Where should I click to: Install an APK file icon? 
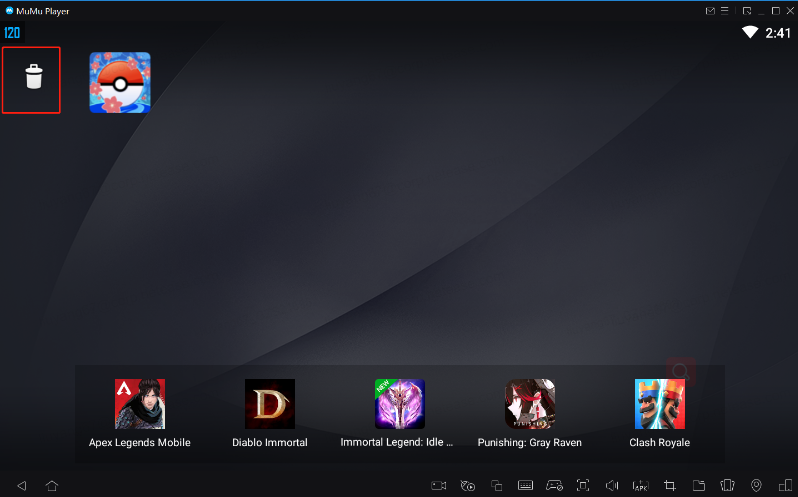coord(641,485)
